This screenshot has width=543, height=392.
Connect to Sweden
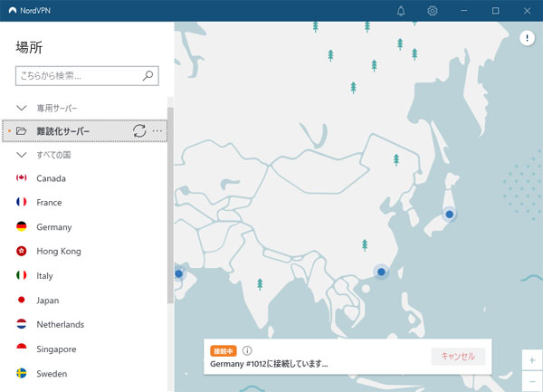(52, 374)
